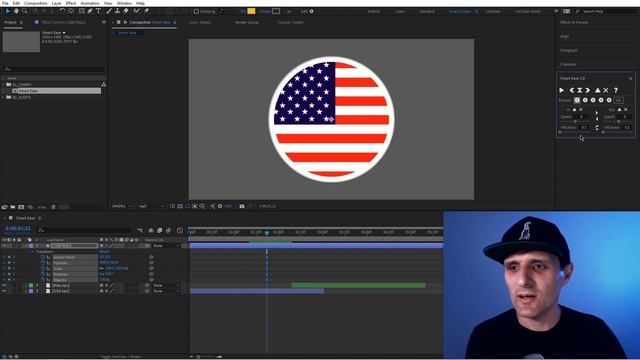Open the Paragraph panel

(x=569, y=51)
